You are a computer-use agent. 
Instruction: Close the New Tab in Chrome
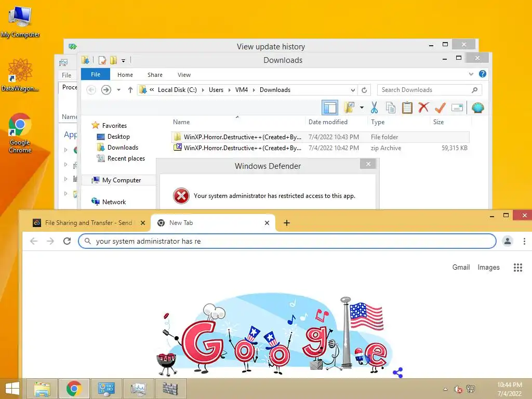pos(267,223)
